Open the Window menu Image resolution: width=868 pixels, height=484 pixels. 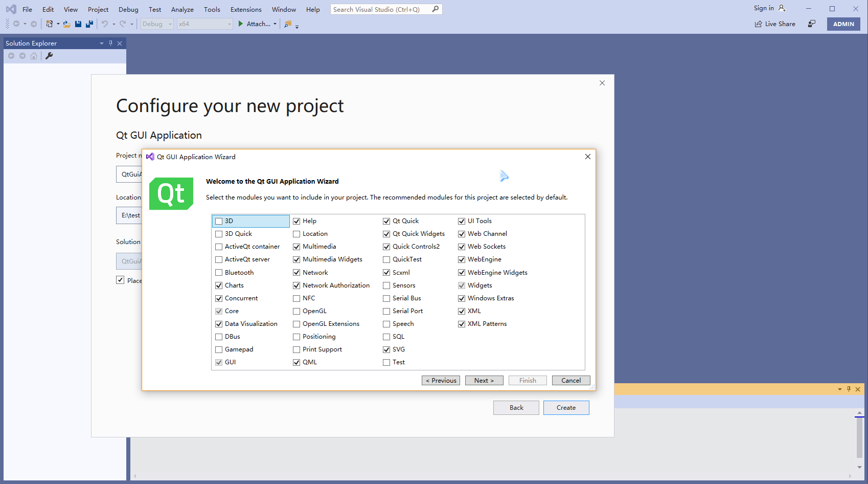tap(284, 9)
